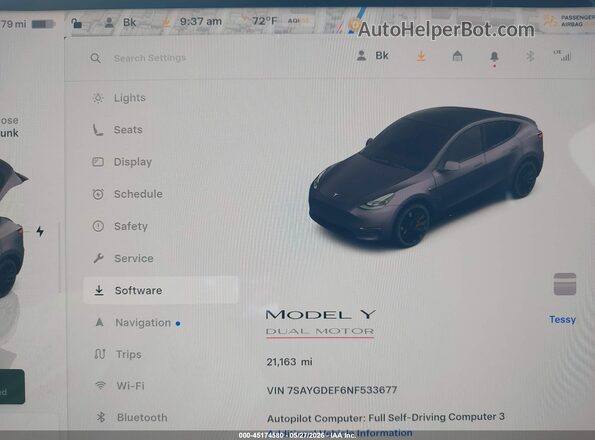Screen dimensions: 595x440
Task: Tap the Seats seat icon
Action: 98,130
